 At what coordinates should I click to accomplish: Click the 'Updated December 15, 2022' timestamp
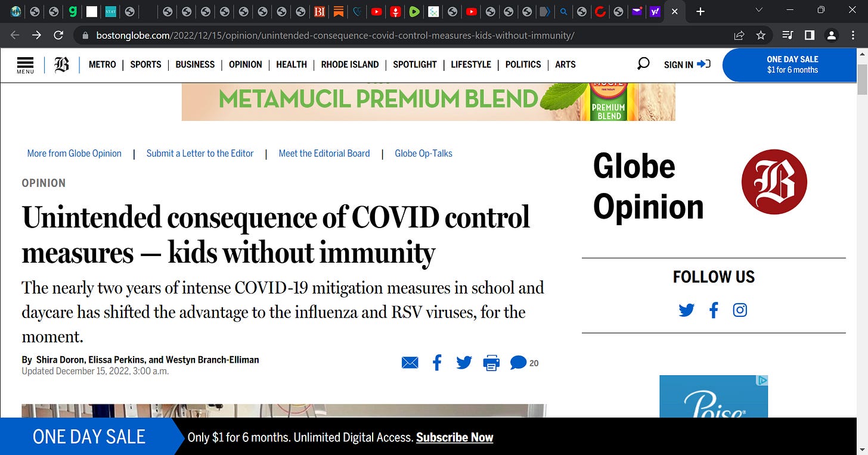point(95,371)
